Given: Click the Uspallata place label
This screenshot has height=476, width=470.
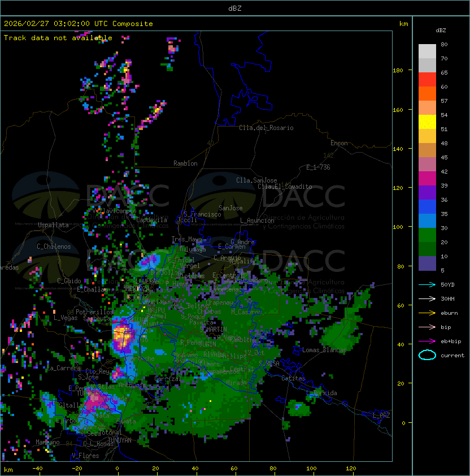Looking at the screenshot, I should pyautogui.click(x=53, y=225).
